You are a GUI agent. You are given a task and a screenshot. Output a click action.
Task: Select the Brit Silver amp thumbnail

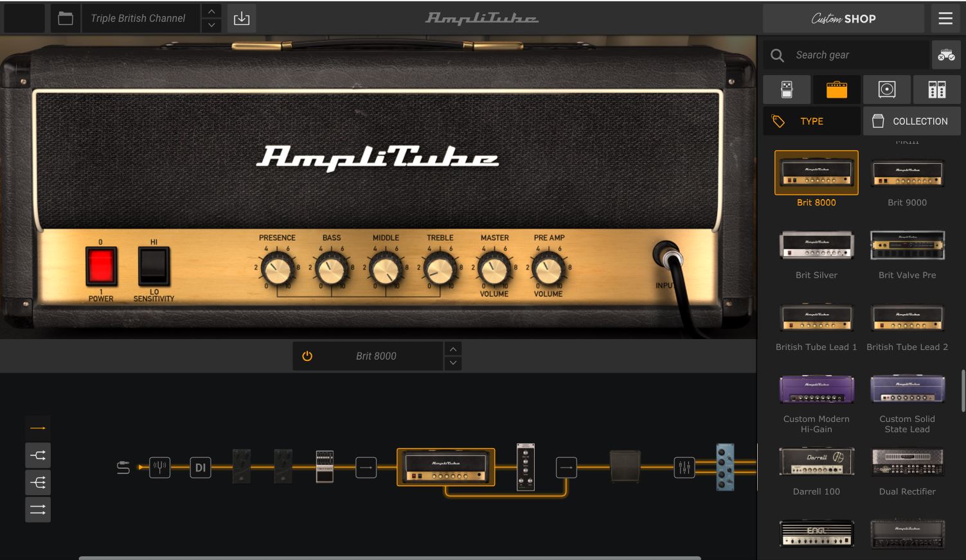pyautogui.click(x=816, y=245)
